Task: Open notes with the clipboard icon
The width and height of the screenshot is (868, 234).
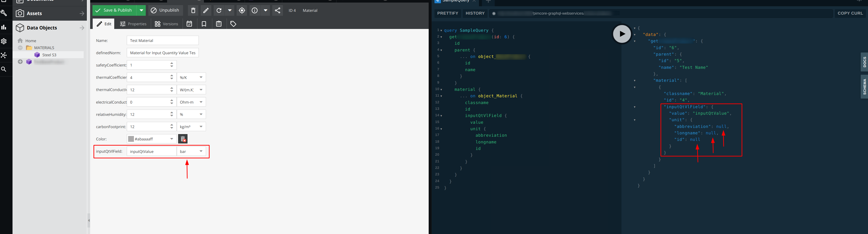Action: [x=219, y=24]
